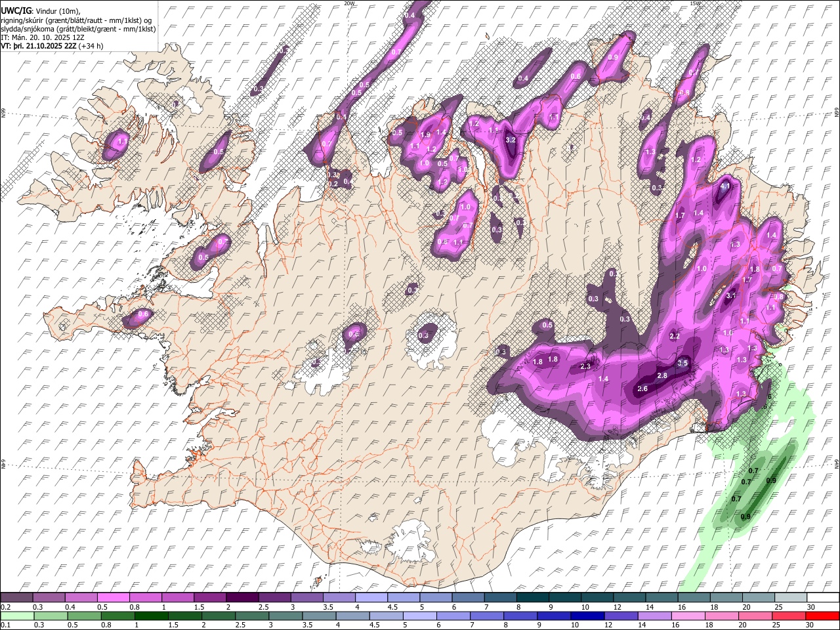Viewport: 840px width, 630px height.
Task: Click the 3.1 snowfall value in the east
Action: [x=731, y=295]
